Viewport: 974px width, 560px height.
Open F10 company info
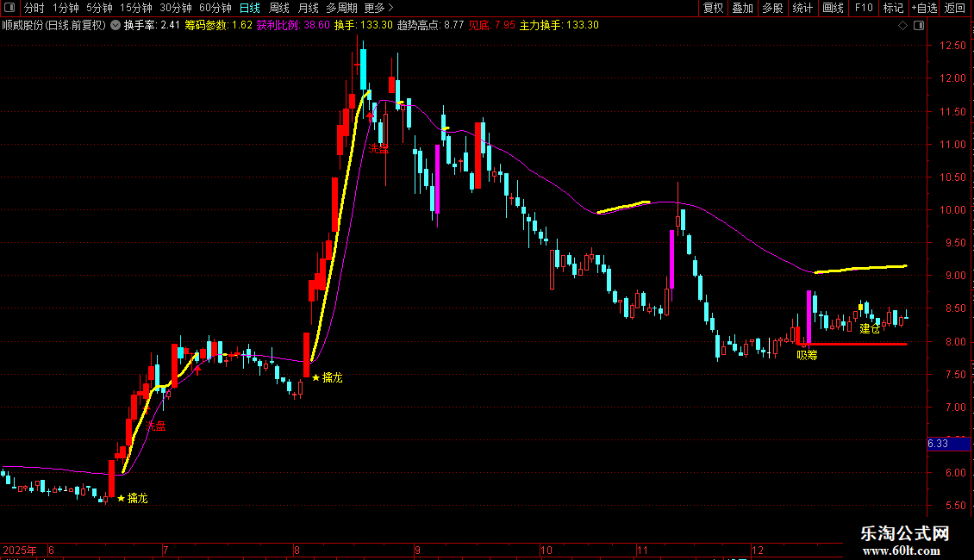point(864,8)
